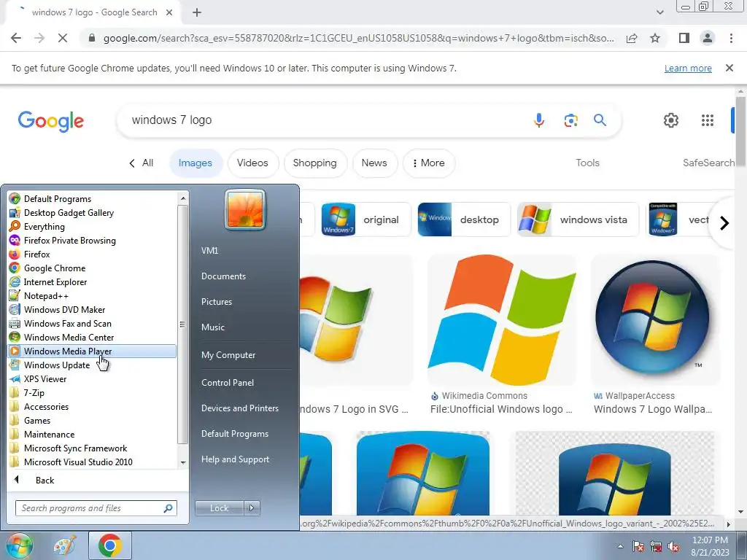Switch to the All results tab
The width and height of the screenshot is (747, 560).
pos(142,163)
